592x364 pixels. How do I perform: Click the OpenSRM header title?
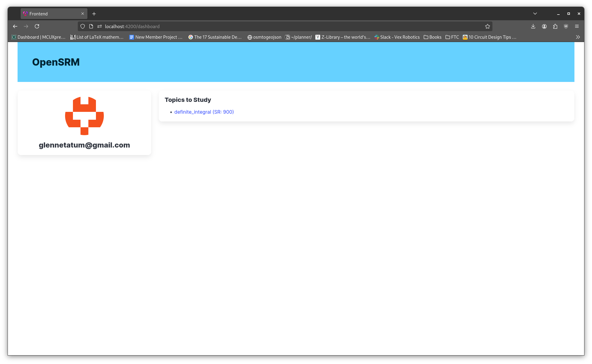(56, 62)
